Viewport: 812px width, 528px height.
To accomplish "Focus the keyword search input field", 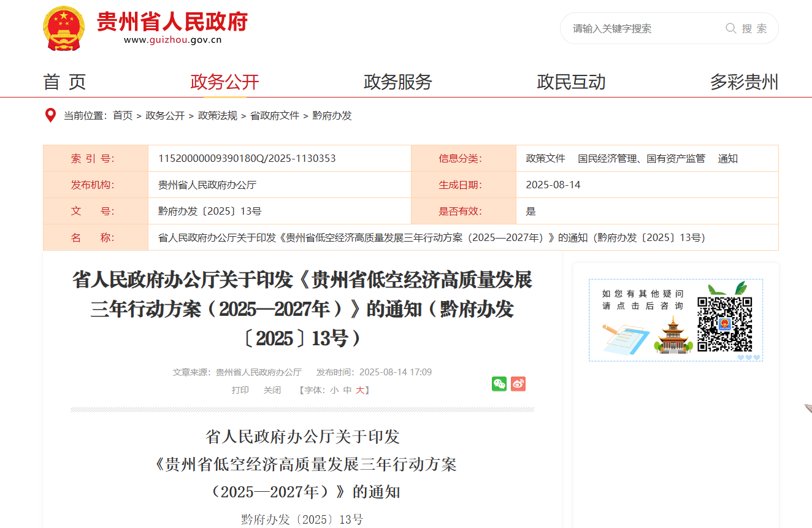I will [x=644, y=28].
